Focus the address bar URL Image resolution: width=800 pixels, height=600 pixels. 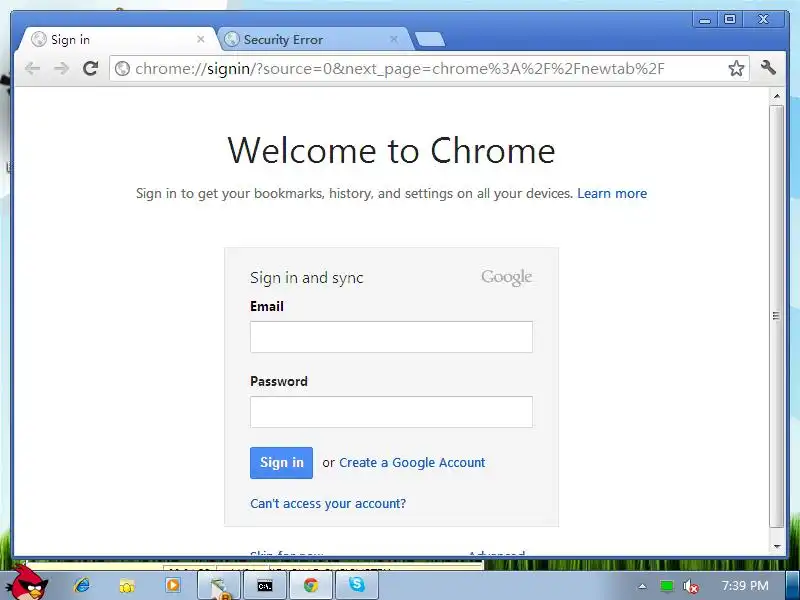tap(399, 68)
